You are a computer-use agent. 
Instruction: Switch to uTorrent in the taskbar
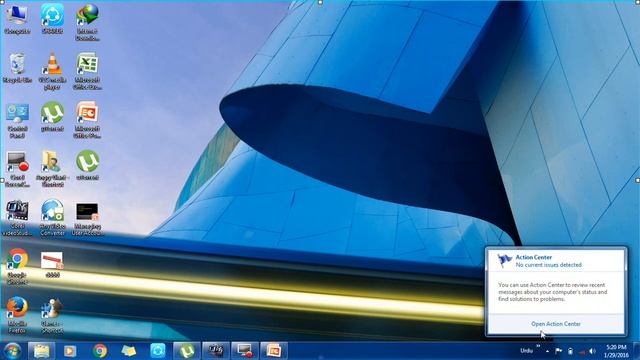pos(187,351)
